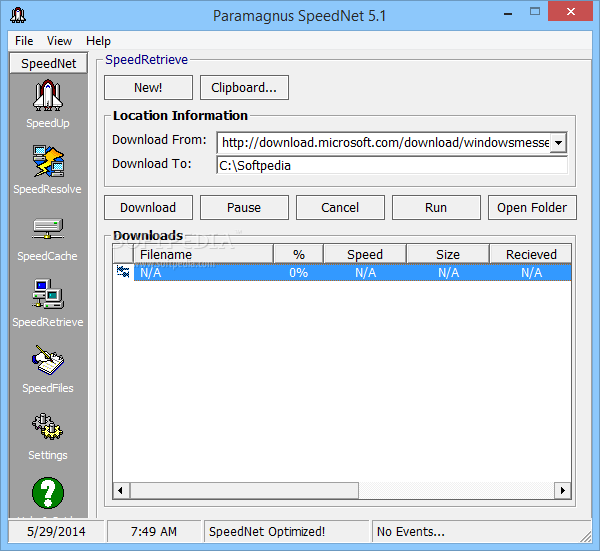
Task: Click the Run button
Action: (436, 207)
